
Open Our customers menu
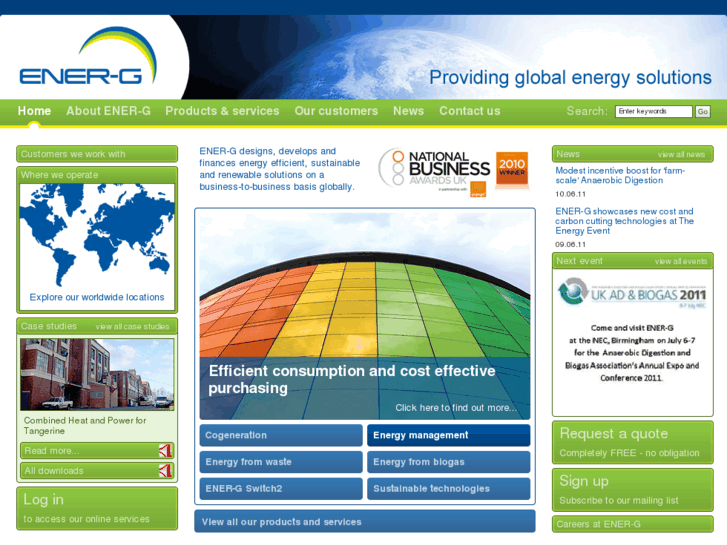coord(336,111)
